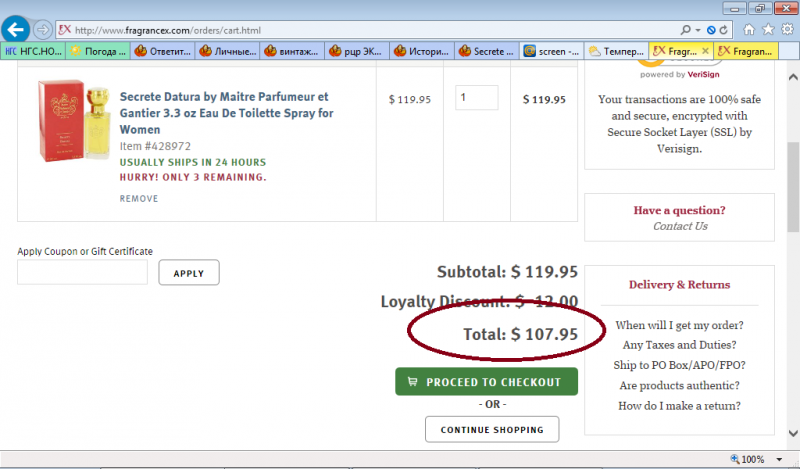Go back with the browser back arrow
The height and width of the screenshot is (469, 800).
(15, 30)
